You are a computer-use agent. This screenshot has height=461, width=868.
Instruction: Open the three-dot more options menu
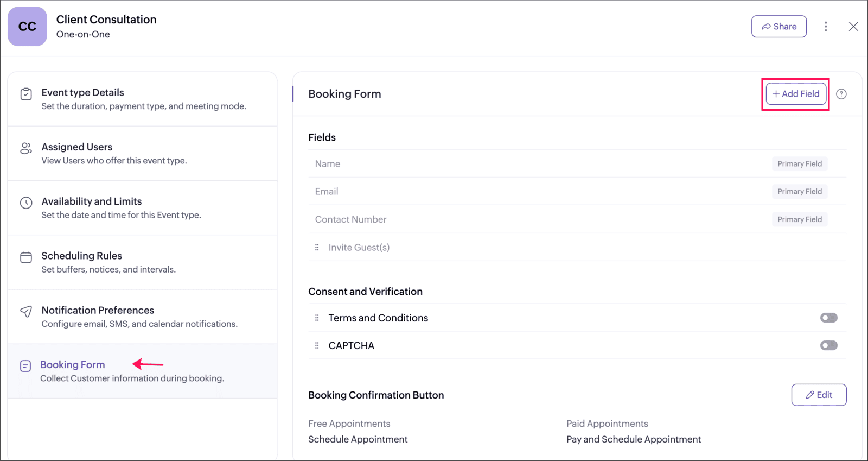[x=826, y=27]
